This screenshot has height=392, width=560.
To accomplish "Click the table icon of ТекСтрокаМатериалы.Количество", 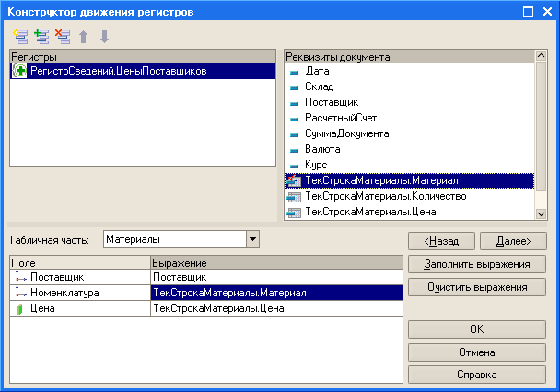I will [294, 197].
